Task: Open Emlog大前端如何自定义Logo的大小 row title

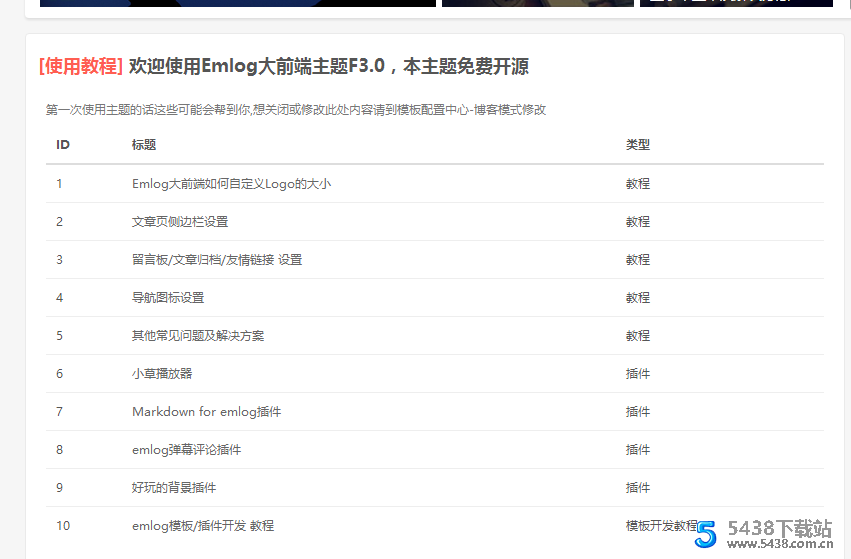Action: point(231,184)
